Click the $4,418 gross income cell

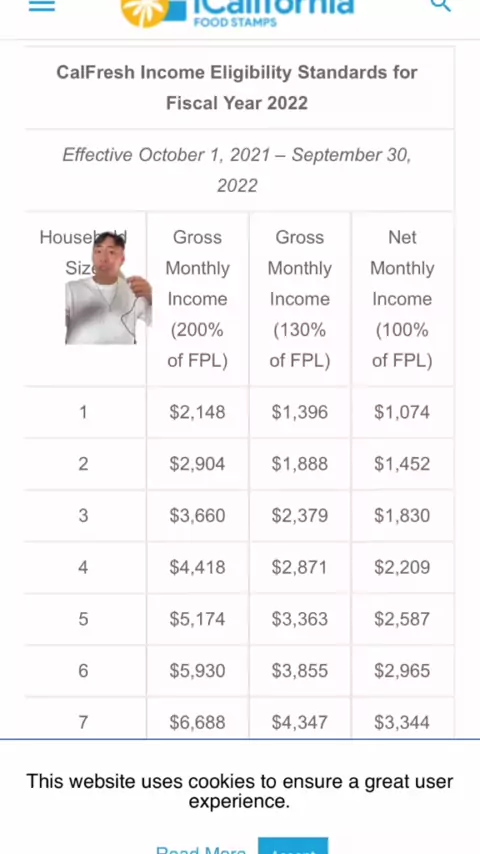pos(197,568)
